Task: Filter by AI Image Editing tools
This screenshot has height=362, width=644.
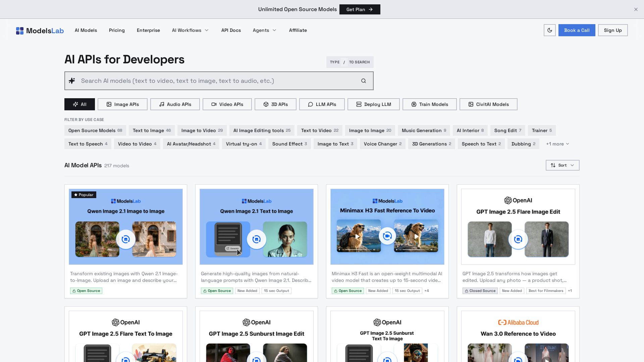Action: 262,130
